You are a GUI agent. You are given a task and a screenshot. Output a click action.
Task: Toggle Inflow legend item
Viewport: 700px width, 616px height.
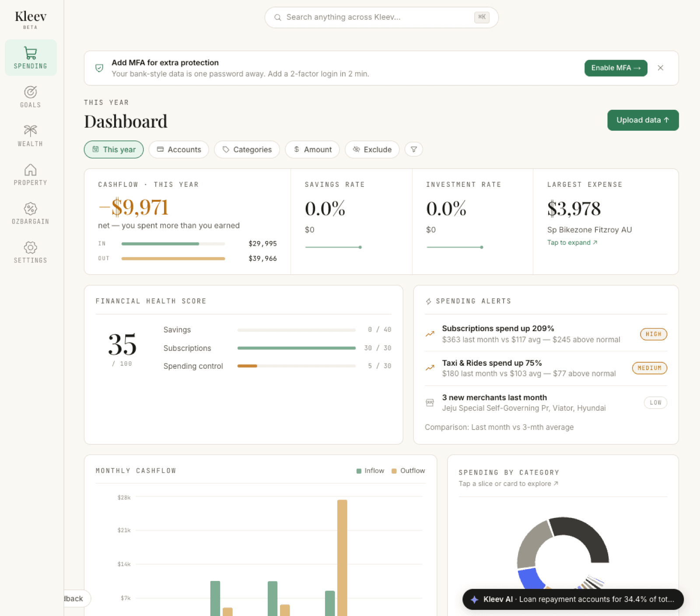tap(370, 471)
